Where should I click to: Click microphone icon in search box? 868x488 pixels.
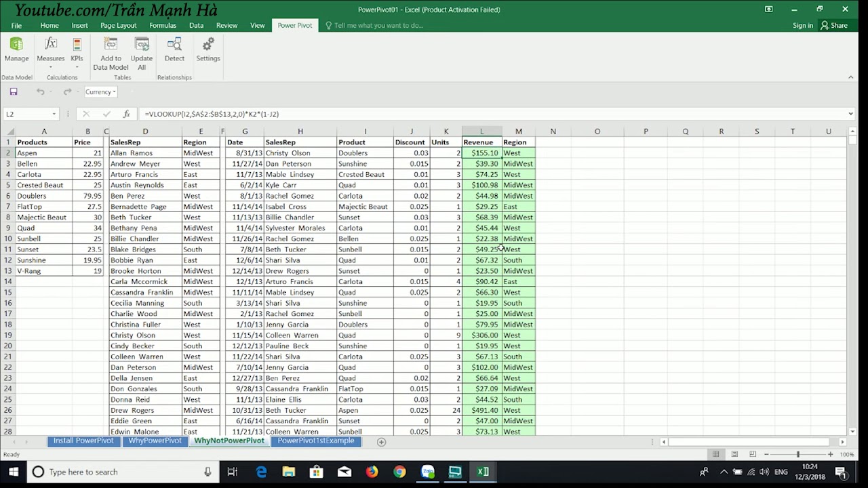(208, 472)
